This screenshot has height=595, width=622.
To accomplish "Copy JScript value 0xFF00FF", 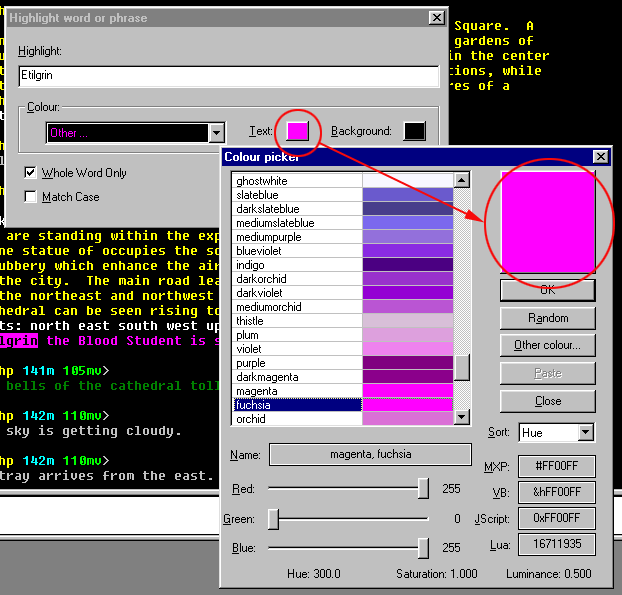I will pyautogui.click(x=557, y=518).
